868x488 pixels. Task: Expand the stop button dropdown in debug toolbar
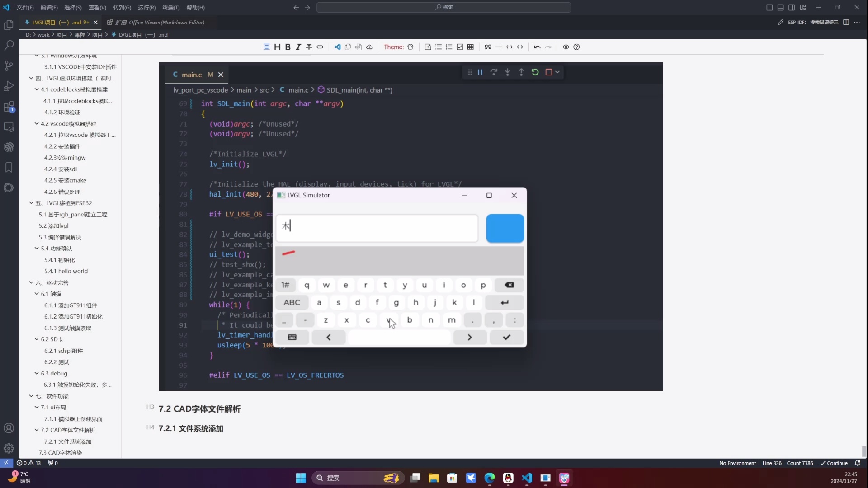point(557,72)
